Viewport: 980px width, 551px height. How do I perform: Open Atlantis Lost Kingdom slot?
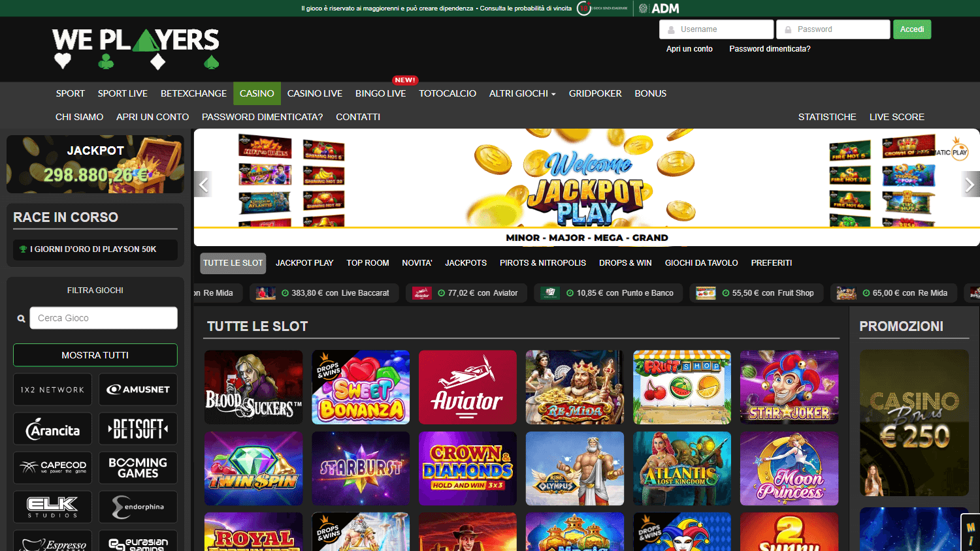click(x=682, y=468)
